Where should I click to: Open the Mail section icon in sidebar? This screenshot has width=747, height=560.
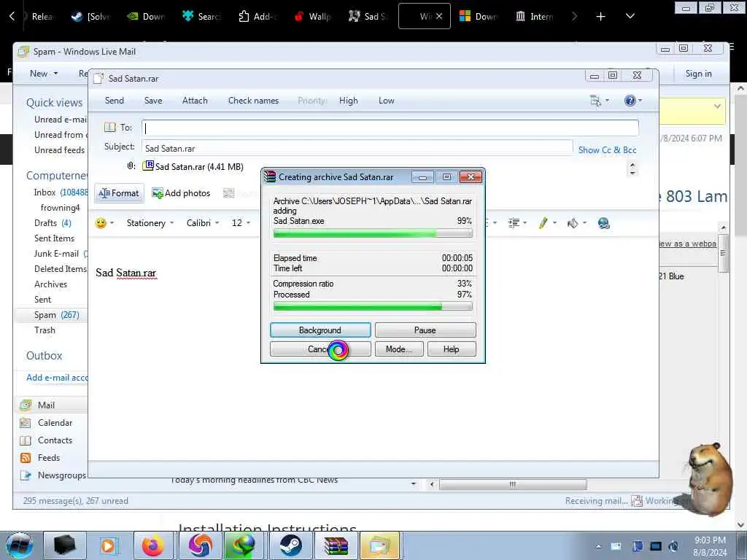26,405
